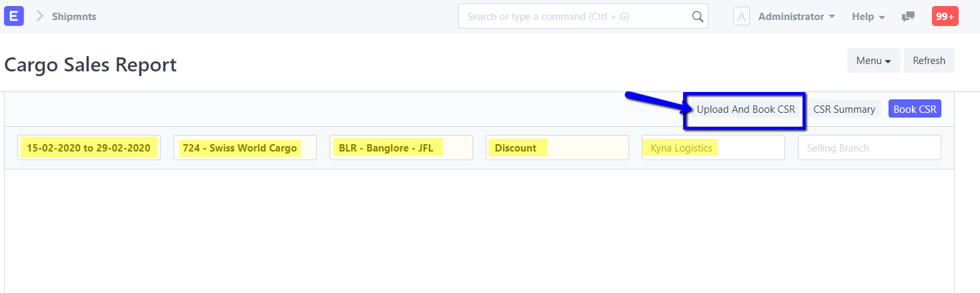
Task: Click the search magnifier icon
Action: 697,17
